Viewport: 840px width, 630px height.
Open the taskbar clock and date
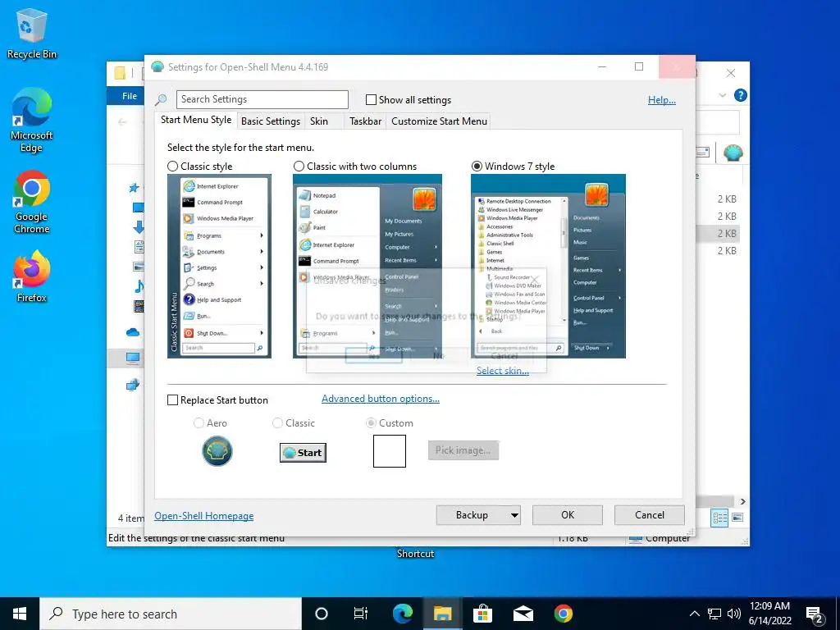(x=769, y=614)
